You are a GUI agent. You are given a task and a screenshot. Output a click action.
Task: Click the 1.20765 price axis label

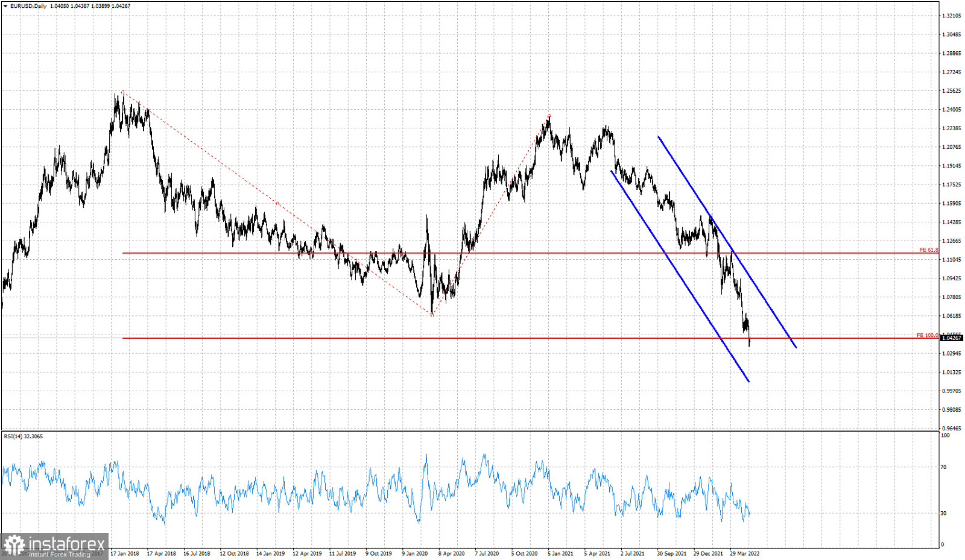click(952, 147)
